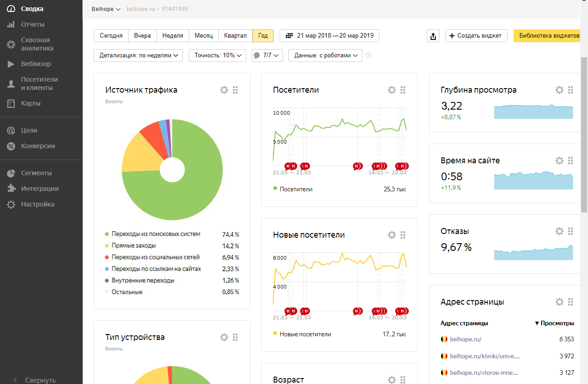
Task: Open the Сводка dashboard icon in sidebar
Action: [x=11, y=9]
